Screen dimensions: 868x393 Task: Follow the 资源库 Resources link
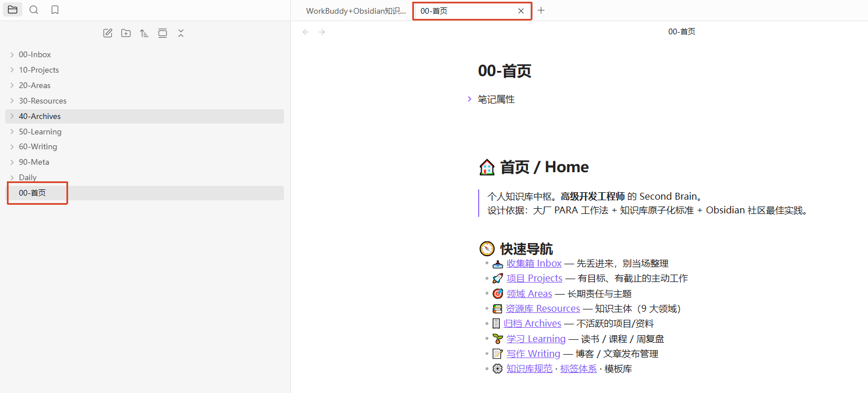pos(543,308)
